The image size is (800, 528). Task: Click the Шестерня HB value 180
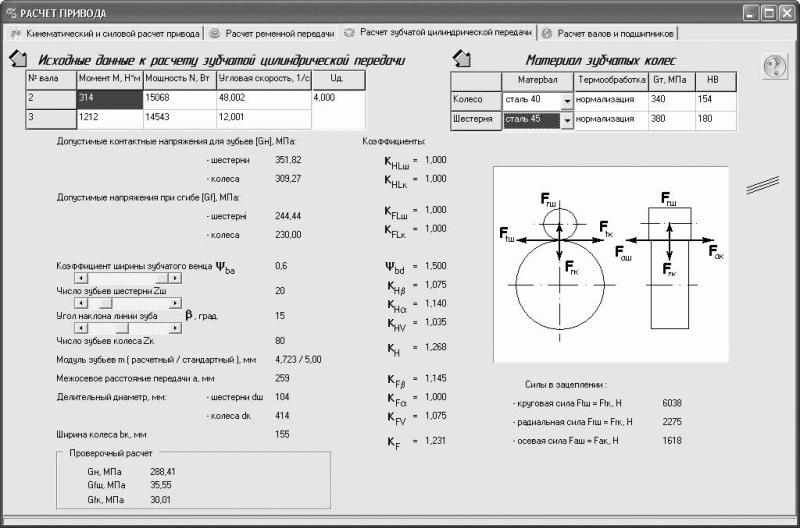(x=716, y=120)
